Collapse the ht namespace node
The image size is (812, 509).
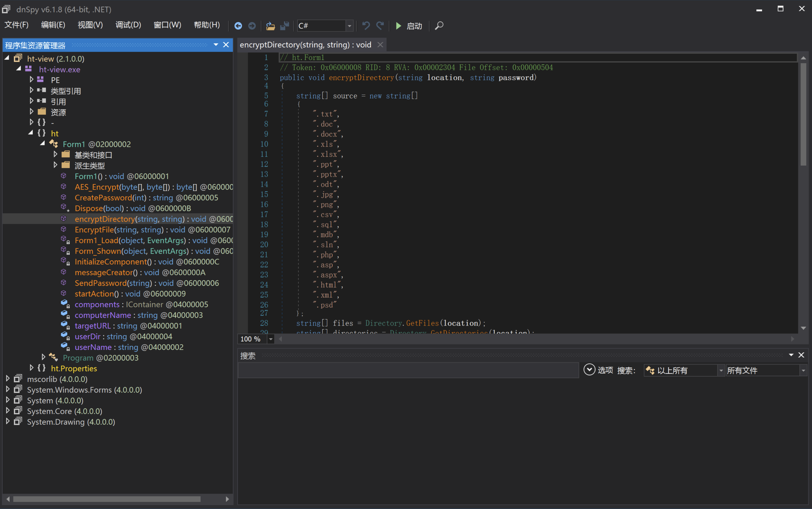(30, 133)
